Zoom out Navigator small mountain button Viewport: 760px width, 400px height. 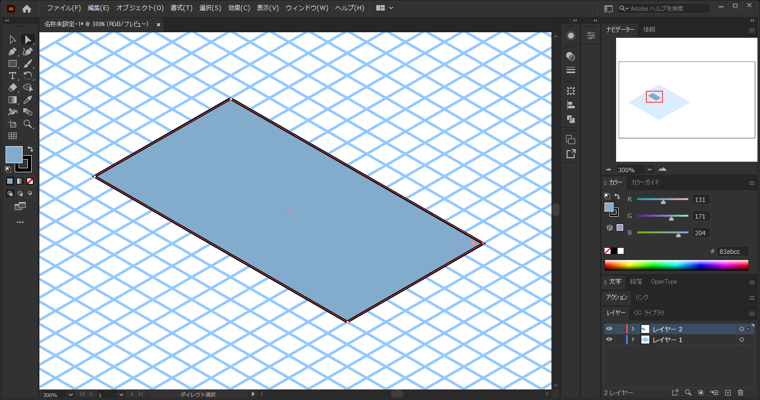coord(609,170)
